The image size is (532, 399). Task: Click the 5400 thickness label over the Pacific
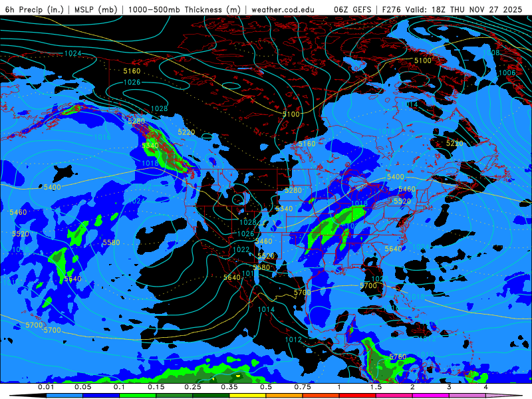(x=53, y=188)
